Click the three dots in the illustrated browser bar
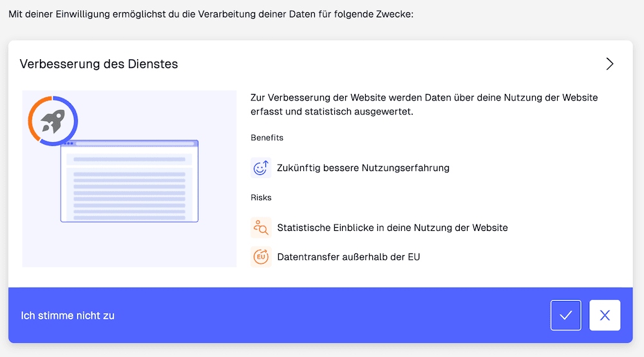644x357 pixels. (68, 143)
